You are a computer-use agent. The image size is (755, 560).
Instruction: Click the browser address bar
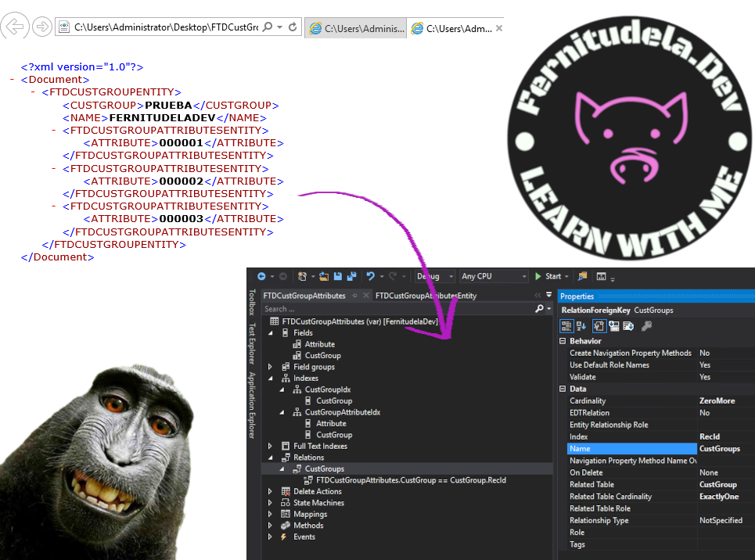164,27
